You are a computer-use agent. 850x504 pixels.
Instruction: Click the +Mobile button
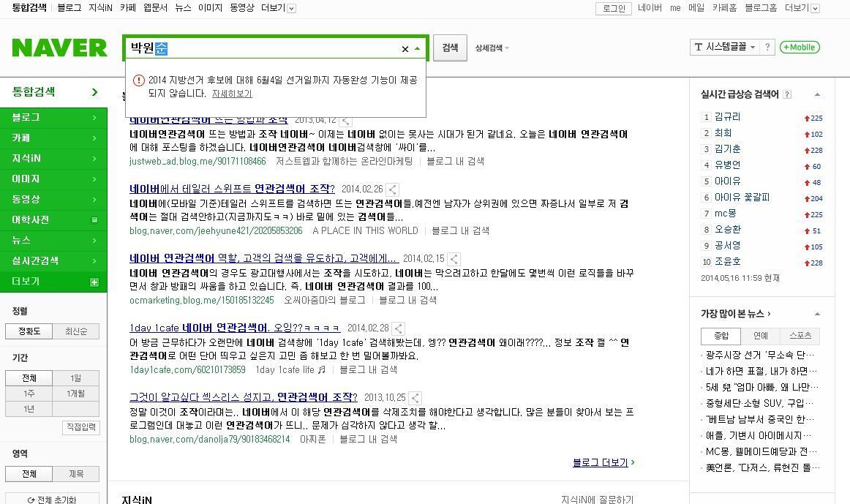tap(800, 47)
